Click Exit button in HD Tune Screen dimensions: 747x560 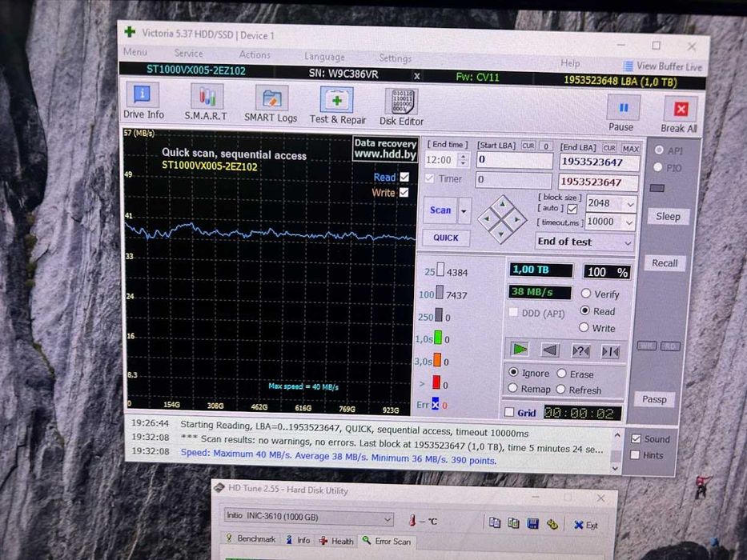pyautogui.click(x=586, y=525)
